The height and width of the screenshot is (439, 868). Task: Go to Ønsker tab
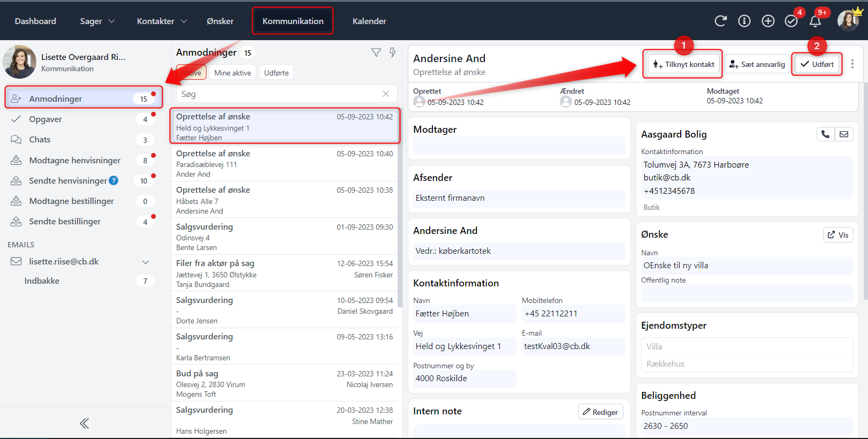(220, 21)
